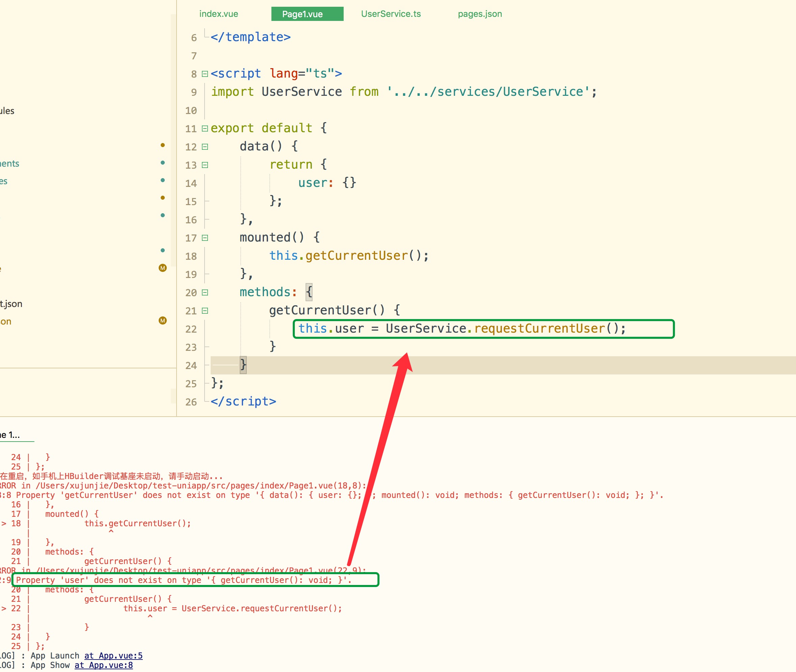796x672 pixels.
Task: Click the closing </template> tag on line 6
Action: (250, 37)
